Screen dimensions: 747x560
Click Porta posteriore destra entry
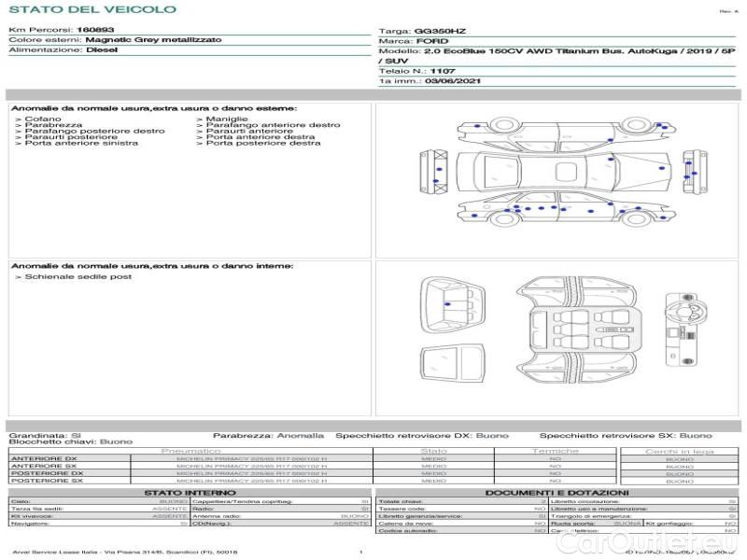click(x=263, y=143)
